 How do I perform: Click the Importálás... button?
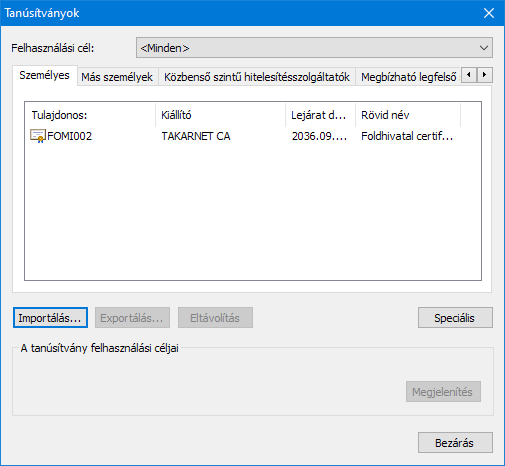[50, 318]
